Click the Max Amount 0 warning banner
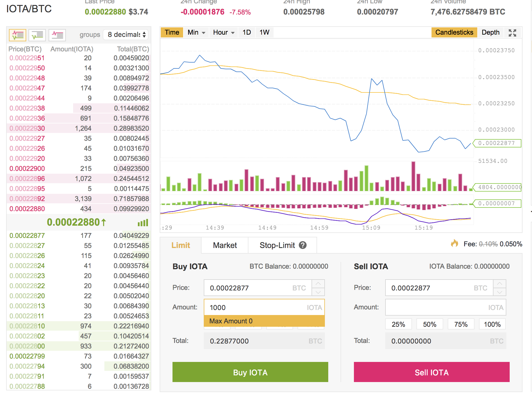This screenshot has width=532, height=396. click(264, 321)
